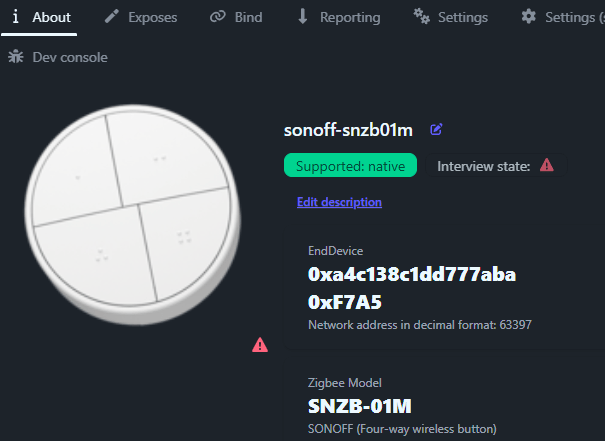
Task: Click the decimal network address line
Action: pyautogui.click(x=419, y=325)
